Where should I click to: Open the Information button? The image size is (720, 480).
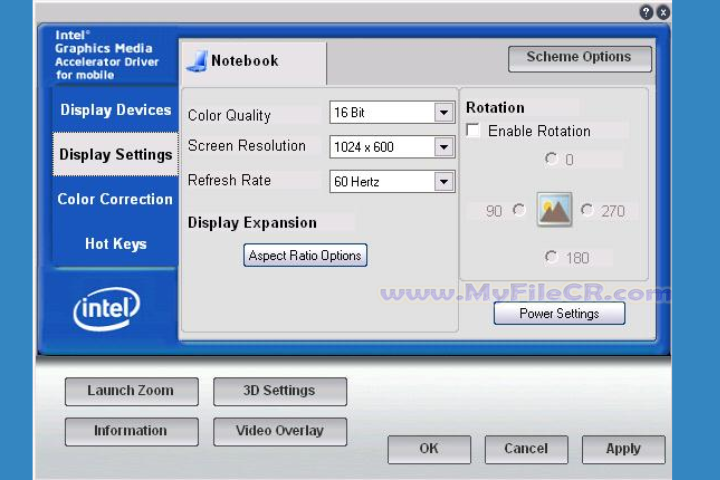click(x=131, y=431)
